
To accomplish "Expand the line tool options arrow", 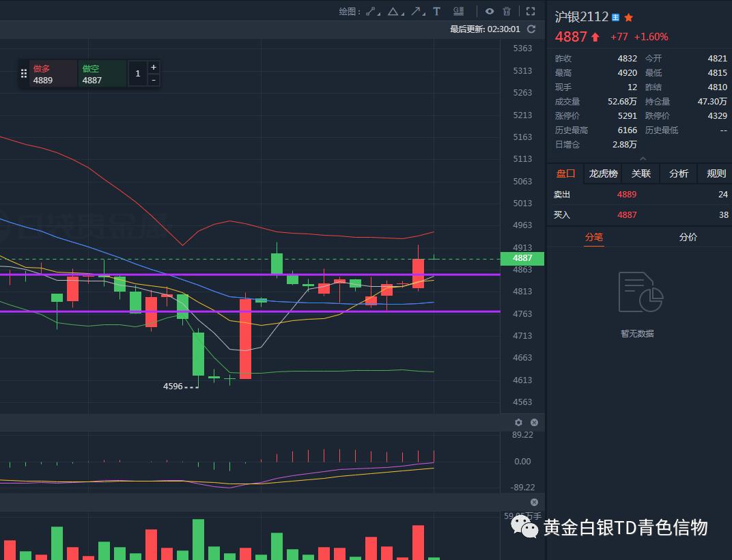I will 378,14.
